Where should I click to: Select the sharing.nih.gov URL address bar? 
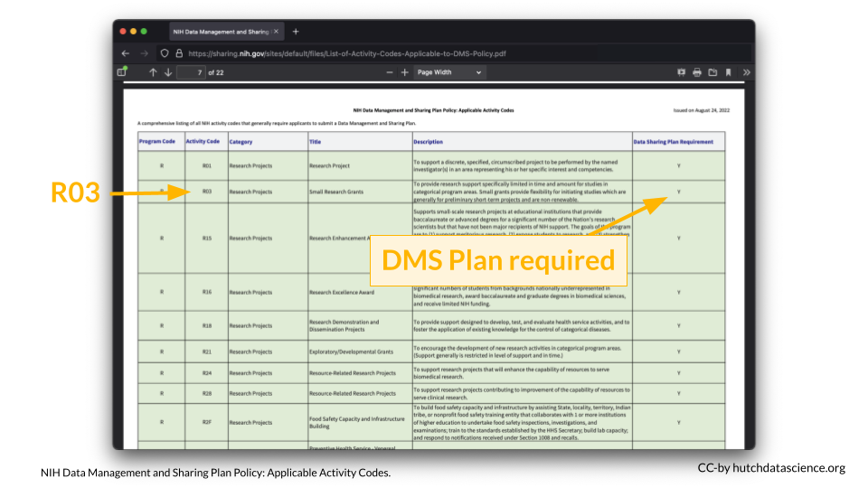[x=362, y=53]
